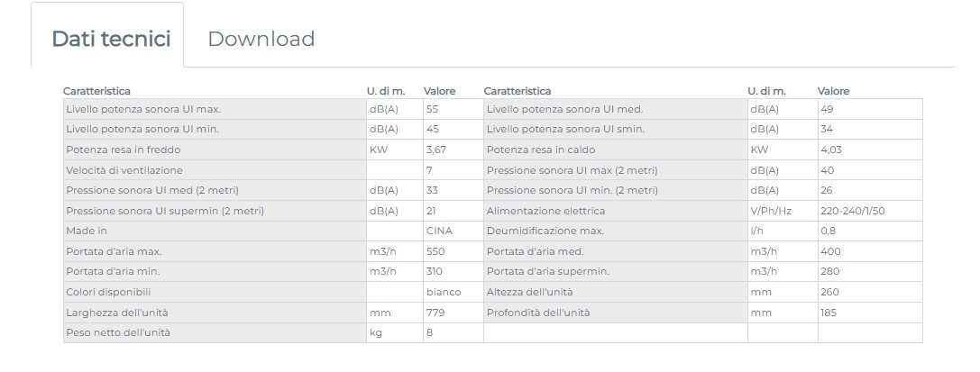Click the rightmost Valore column header
The height and width of the screenshot is (372, 980).
point(834,91)
